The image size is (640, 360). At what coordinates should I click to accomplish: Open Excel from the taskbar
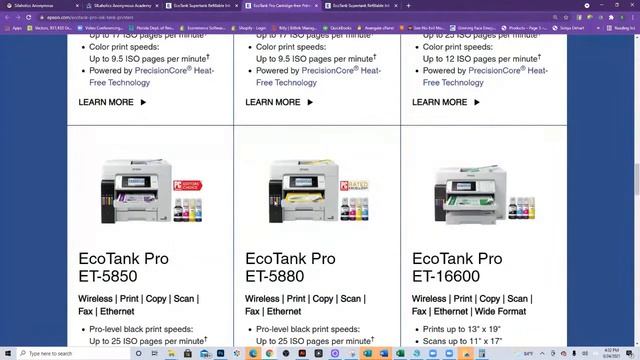400,353
